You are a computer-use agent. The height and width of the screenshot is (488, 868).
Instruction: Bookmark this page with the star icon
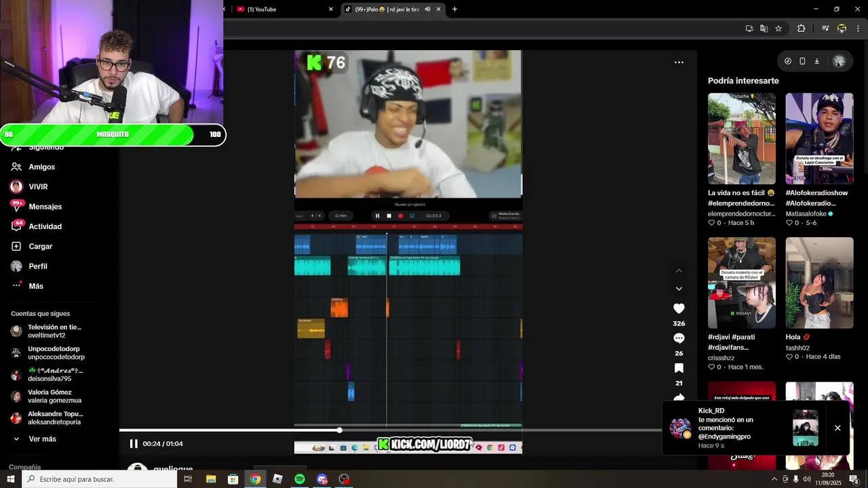(778, 28)
